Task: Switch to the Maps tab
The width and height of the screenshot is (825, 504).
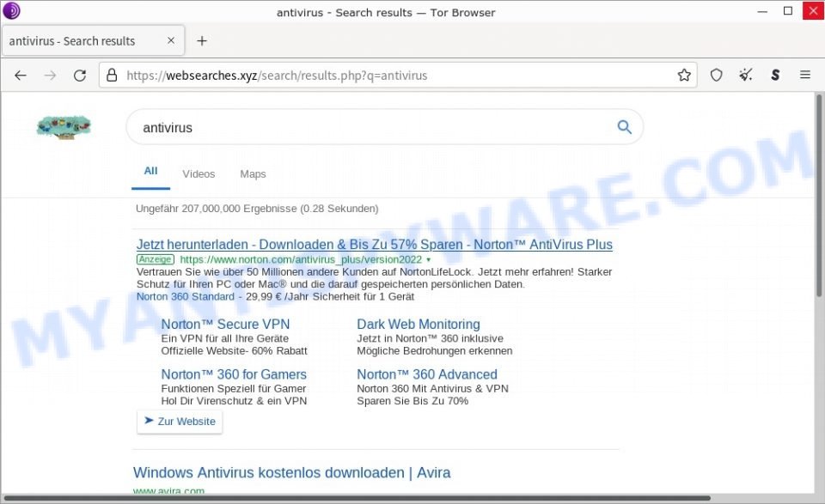Action: click(253, 174)
